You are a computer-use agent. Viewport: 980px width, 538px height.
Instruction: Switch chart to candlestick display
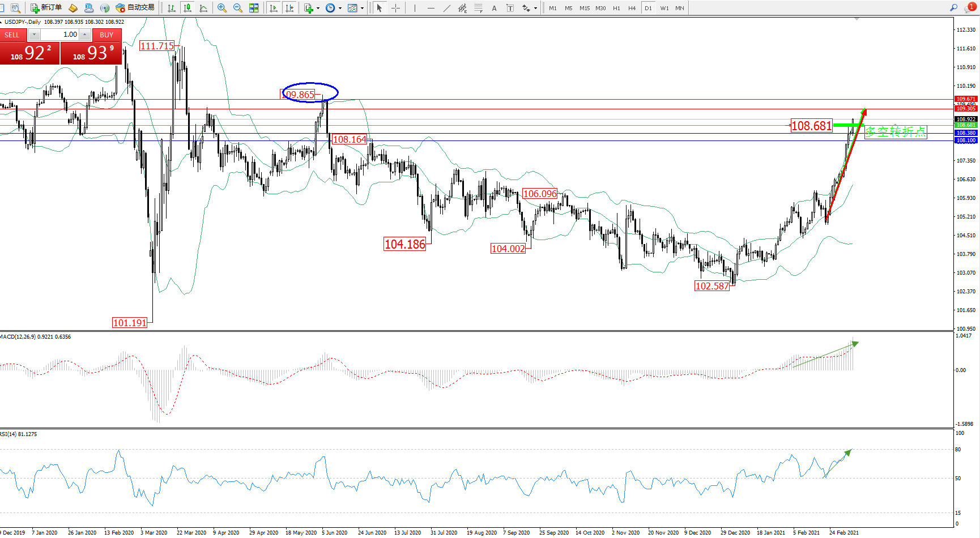tap(188, 8)
